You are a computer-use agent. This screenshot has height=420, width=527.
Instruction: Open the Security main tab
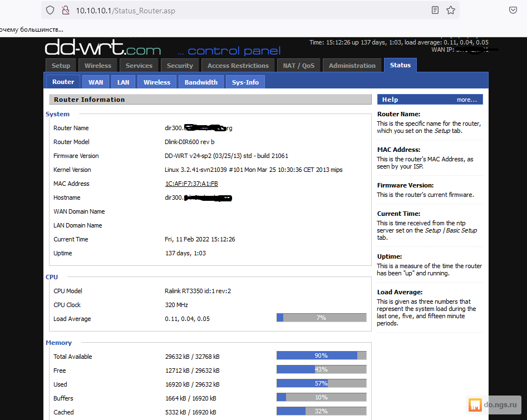180,66
